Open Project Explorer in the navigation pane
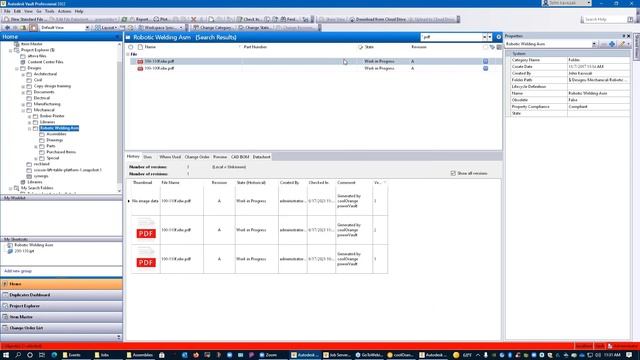Screen dimensions: 640x360 pos(61,306)
